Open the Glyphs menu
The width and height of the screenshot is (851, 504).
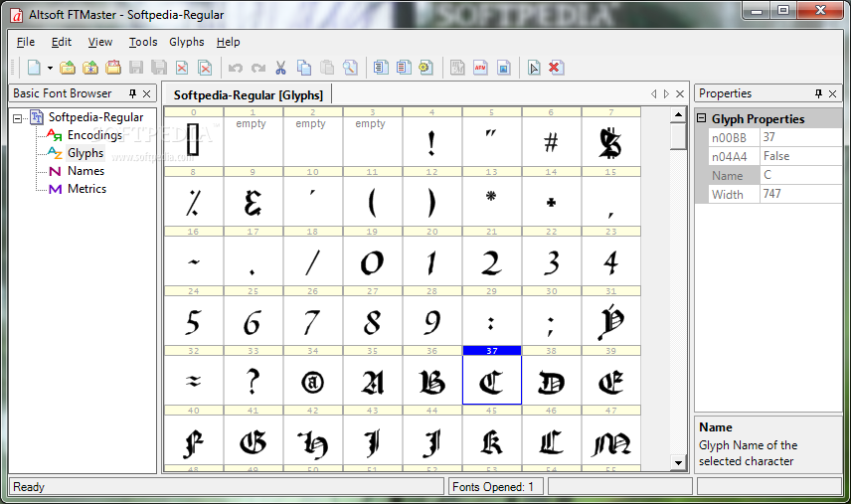[187, 42]
